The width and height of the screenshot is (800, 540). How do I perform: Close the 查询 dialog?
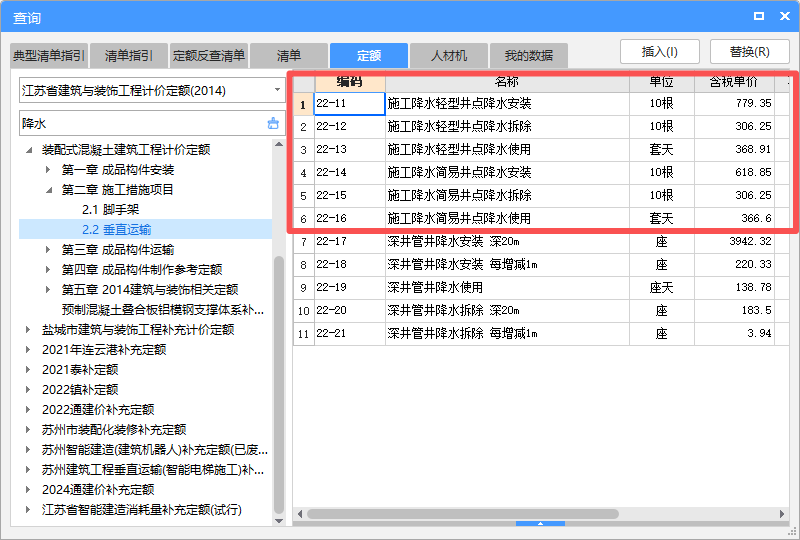785,16
